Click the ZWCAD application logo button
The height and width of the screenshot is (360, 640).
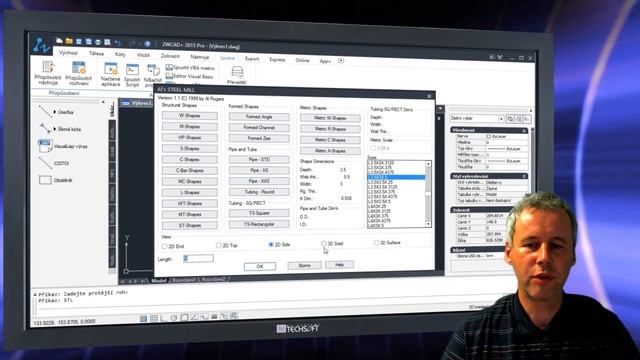point(41,45)
